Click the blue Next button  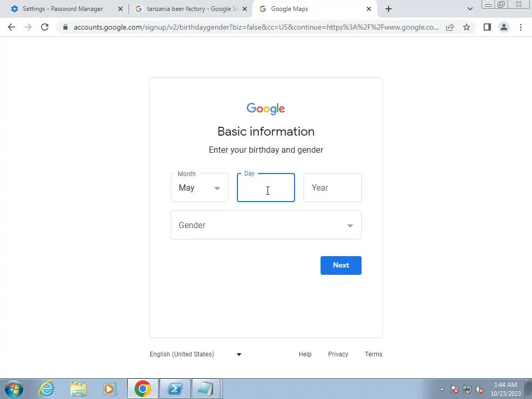coord(341,265)
